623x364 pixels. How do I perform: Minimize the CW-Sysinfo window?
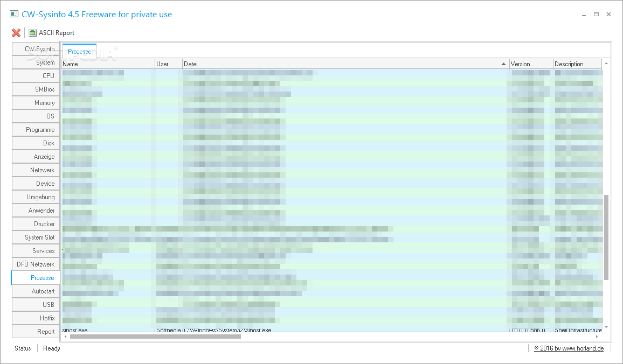pyautogui.click(x=584, y=15)
